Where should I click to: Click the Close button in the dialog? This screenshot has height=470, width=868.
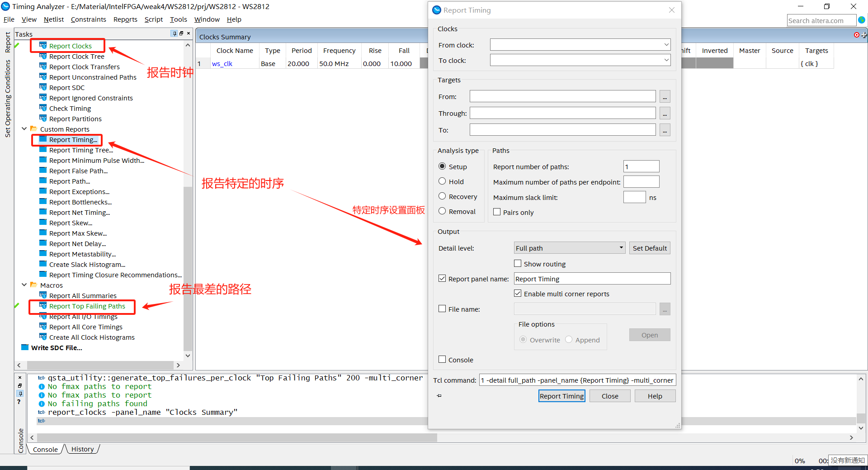click(x=610, y=396)
